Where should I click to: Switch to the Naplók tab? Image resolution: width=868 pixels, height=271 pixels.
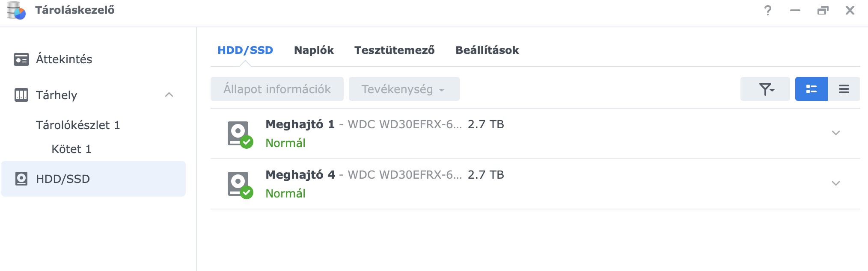[x=314, y=50]
